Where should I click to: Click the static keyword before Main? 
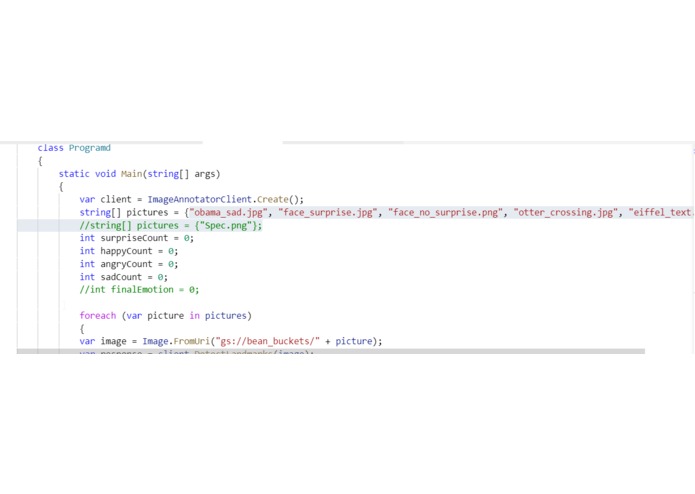pos(74,174)
